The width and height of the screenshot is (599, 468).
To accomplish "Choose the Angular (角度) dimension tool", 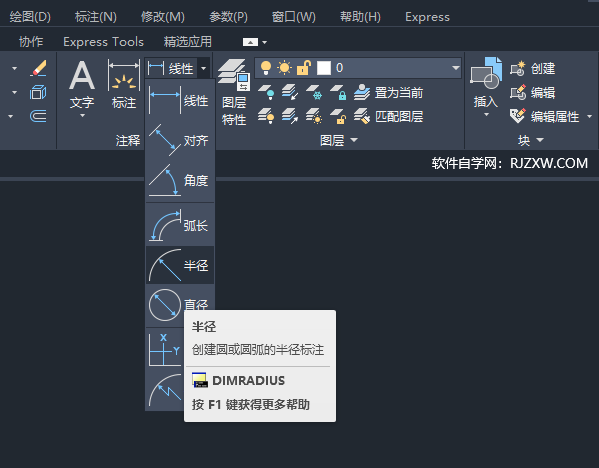I will [180, 180].
